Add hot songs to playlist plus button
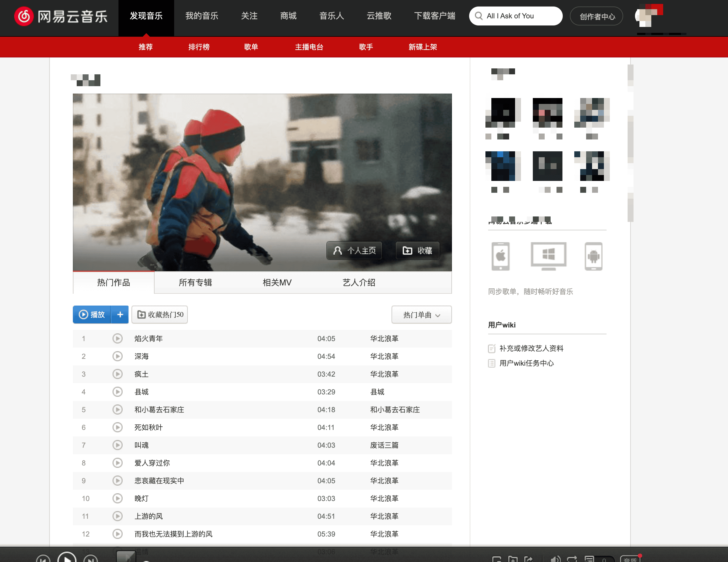 [120, 314]
